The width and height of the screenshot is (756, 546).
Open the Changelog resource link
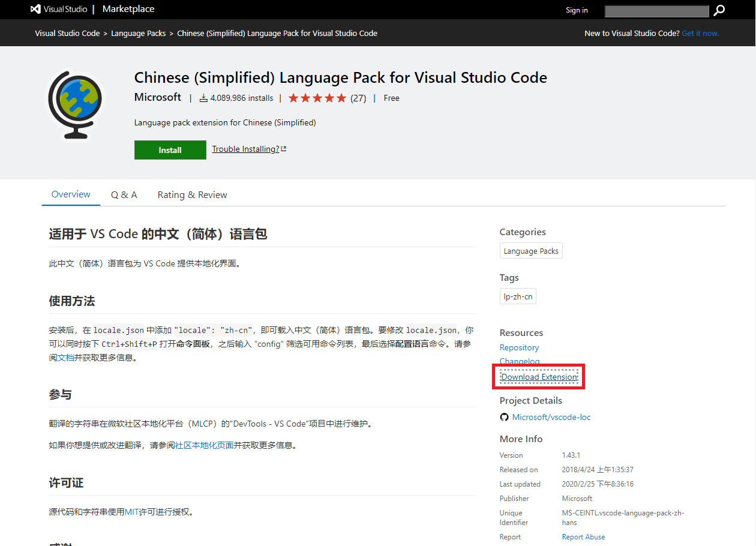coord(520,361)
